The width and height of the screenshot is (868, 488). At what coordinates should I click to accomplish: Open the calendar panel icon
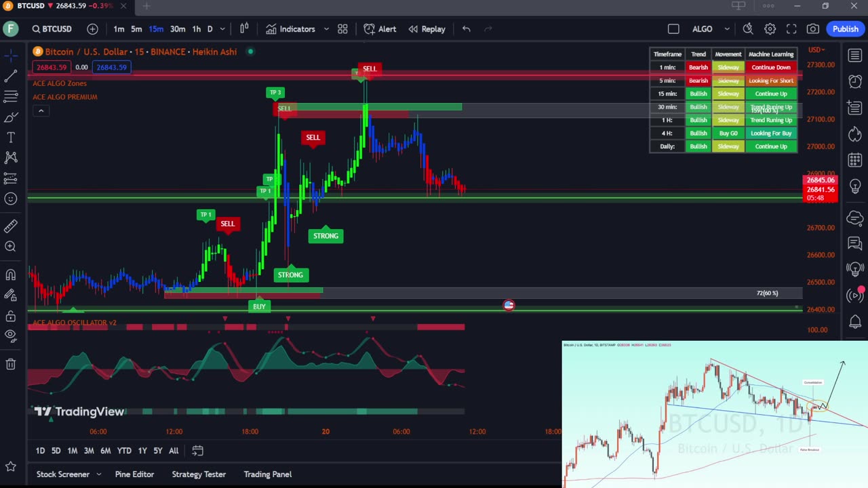tap(855, 161)
